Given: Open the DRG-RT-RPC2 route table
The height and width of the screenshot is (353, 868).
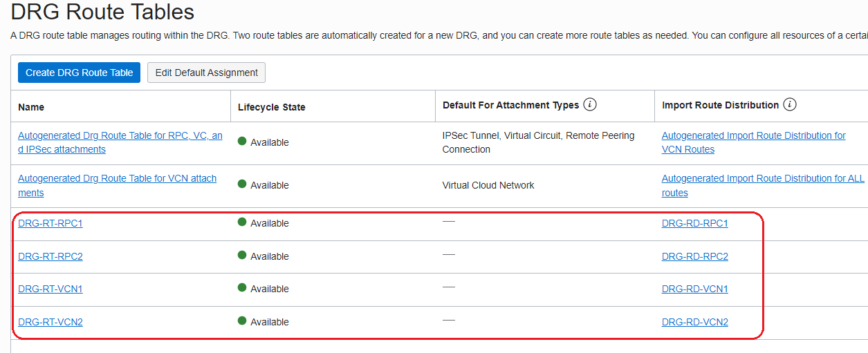Looking at the screenshot, I should pos(50,256).
